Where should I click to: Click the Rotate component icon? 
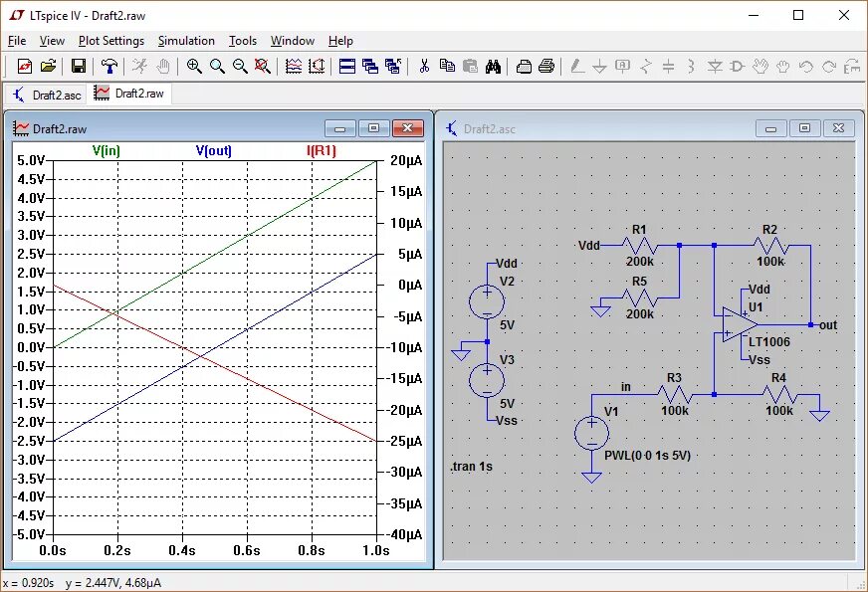click(851, 67)
